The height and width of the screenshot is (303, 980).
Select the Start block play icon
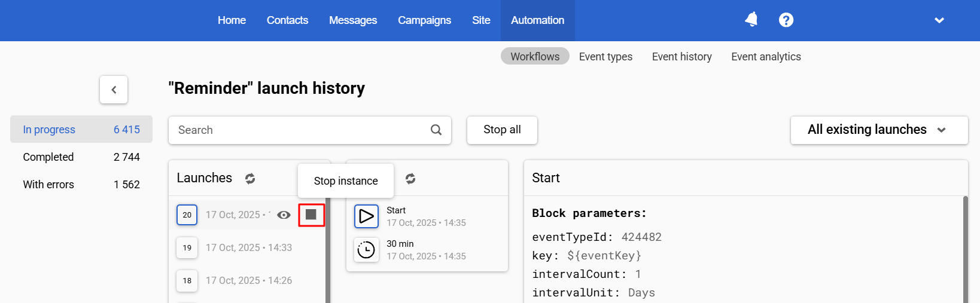click(x=366, y=216)
